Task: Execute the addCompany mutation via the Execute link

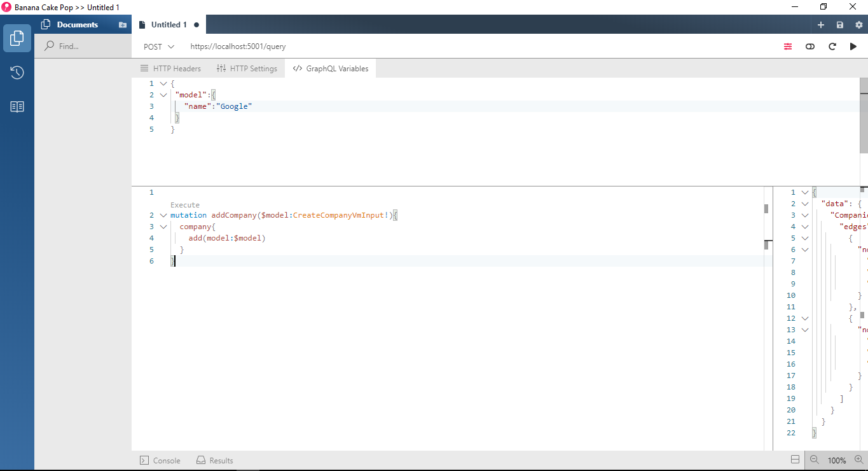Action: [184, 204]
